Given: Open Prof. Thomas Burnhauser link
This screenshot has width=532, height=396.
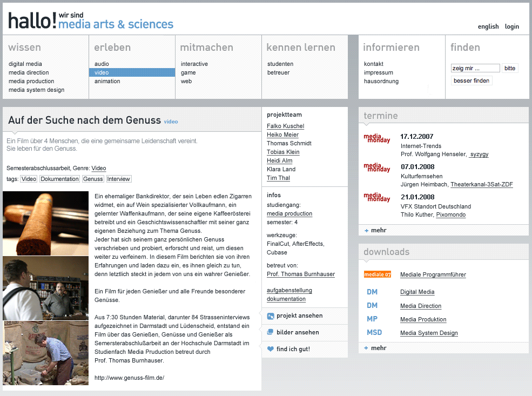Looking at the screenshot, I should pyautogui.click(x=301, y=274).
